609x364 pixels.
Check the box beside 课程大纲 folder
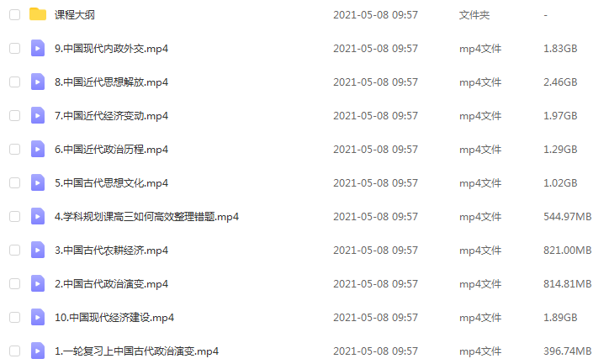pos(15,15)
